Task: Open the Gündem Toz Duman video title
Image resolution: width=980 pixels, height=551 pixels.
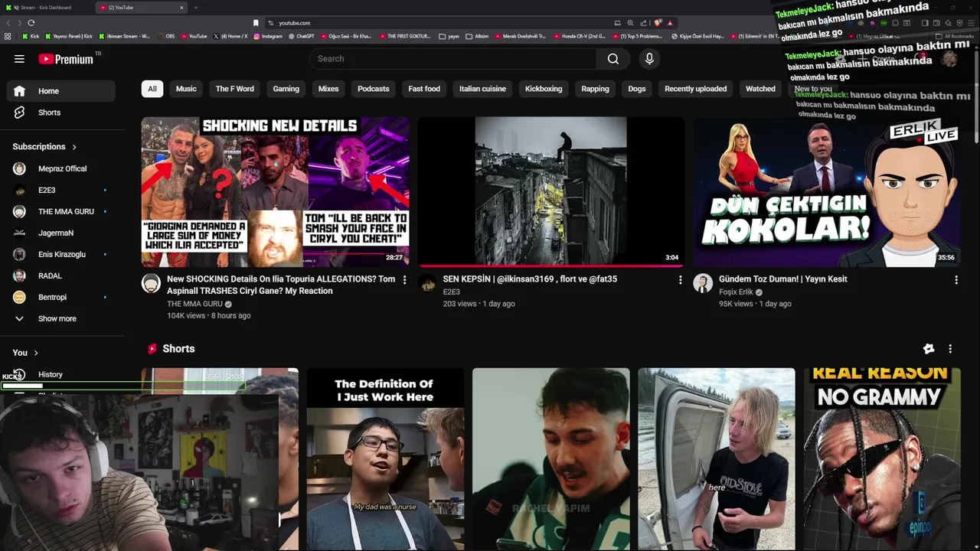Action: point(782,279)
